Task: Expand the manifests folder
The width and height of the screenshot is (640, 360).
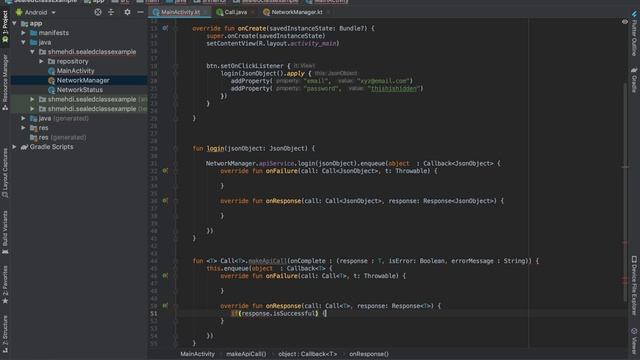Action: coord(24,33)
